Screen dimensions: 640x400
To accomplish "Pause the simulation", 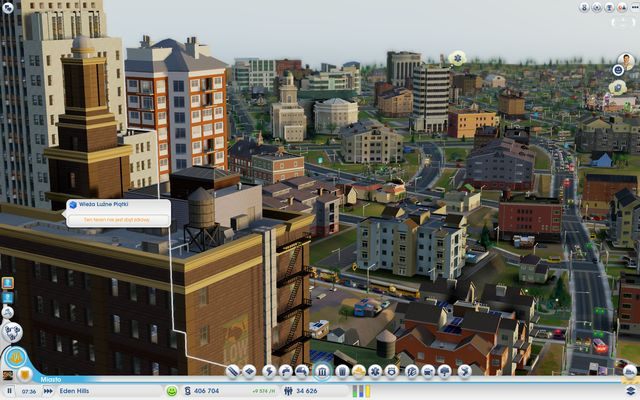I will point(9,391).
